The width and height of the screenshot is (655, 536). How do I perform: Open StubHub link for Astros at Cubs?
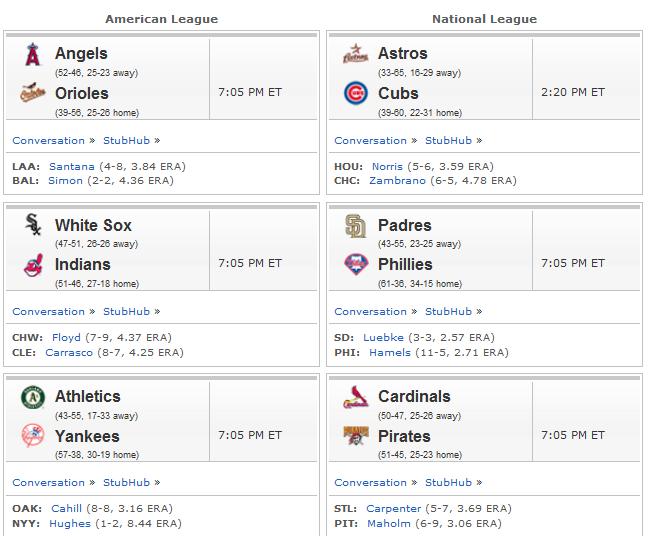click(x=448, y=140)
